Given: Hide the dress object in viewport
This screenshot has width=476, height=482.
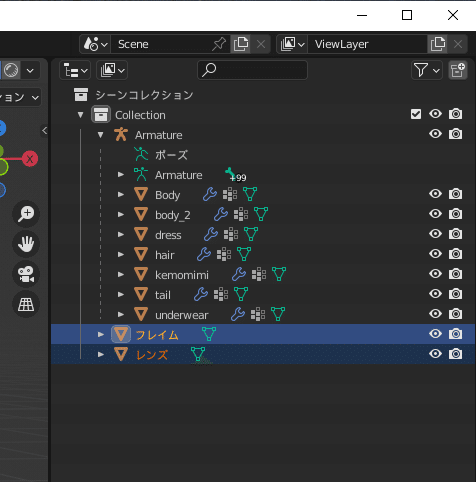Looking at the screenshot, I should tap(435, 234).
